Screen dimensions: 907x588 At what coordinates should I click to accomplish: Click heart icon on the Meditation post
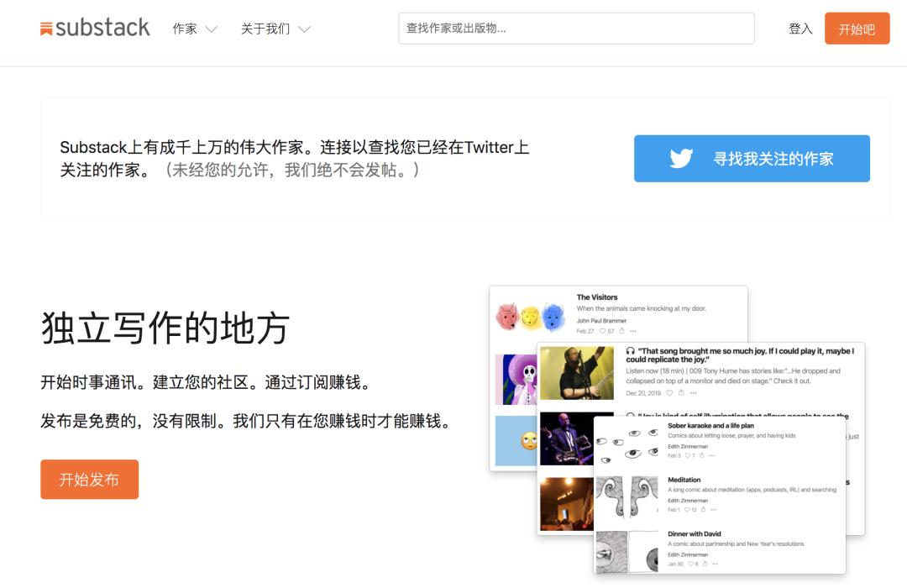click(687, 510)
